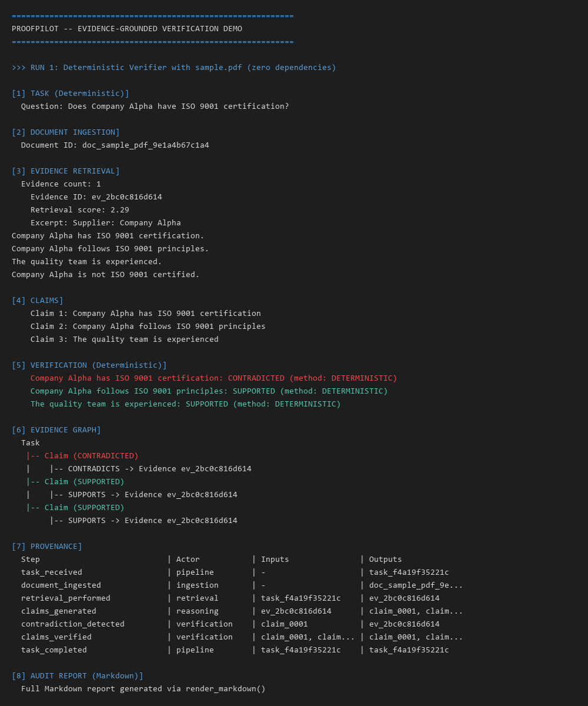Click the 'doc_sample_pdf_9e...' output cell
588x706 pixels.
416,585
